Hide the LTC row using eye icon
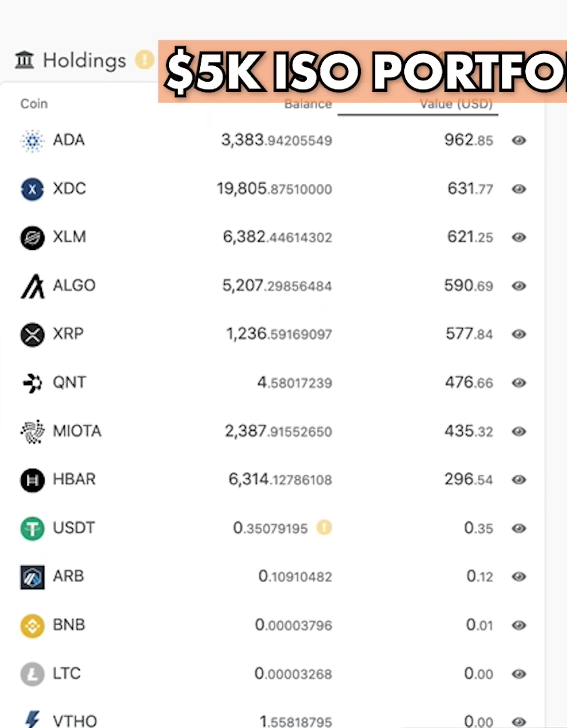The image size is (567, 728). (518, 674)
